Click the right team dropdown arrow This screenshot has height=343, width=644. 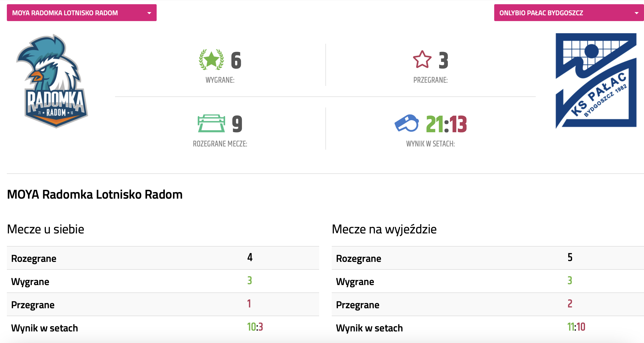[636, 13]
